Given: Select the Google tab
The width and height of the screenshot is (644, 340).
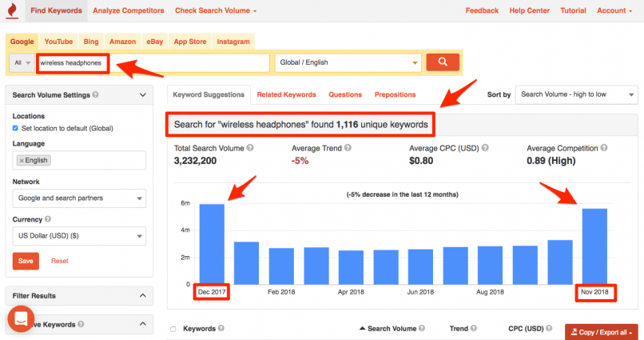Looking at the screenshot, I should pos(22,42).
